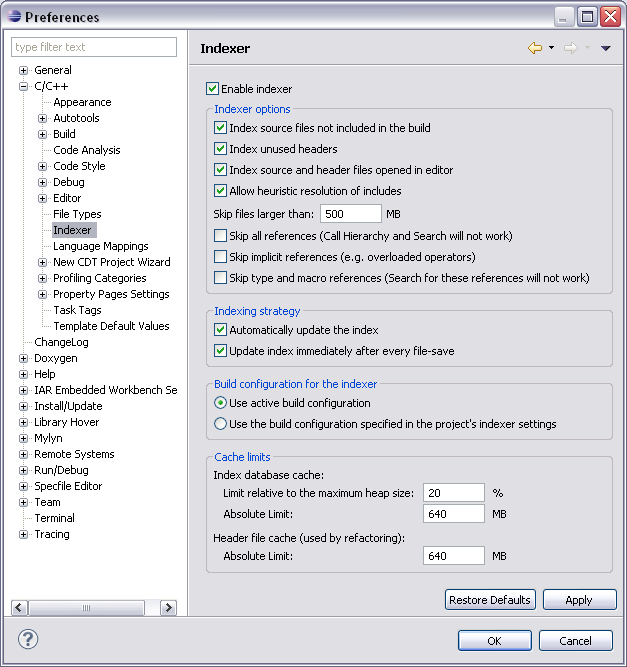
Task: Click the back navigation arrow icon
Action: click(535, 48)
